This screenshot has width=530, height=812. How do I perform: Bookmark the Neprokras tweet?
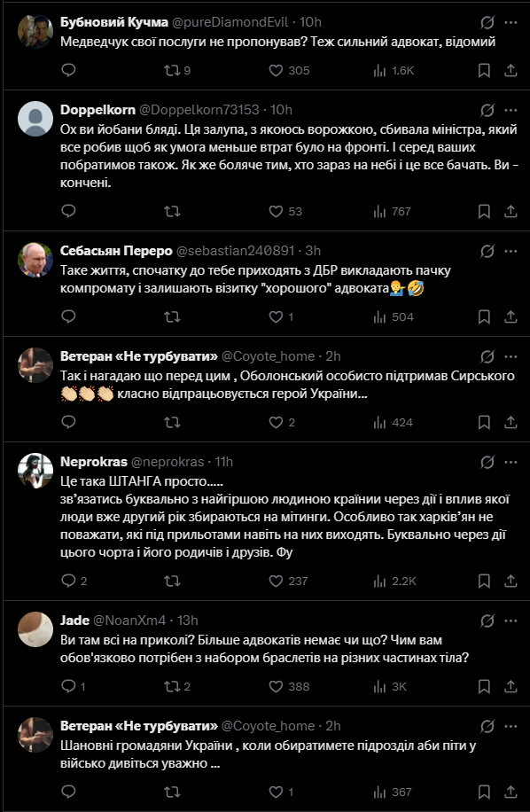pyautogui.click(x=484, y=581)
